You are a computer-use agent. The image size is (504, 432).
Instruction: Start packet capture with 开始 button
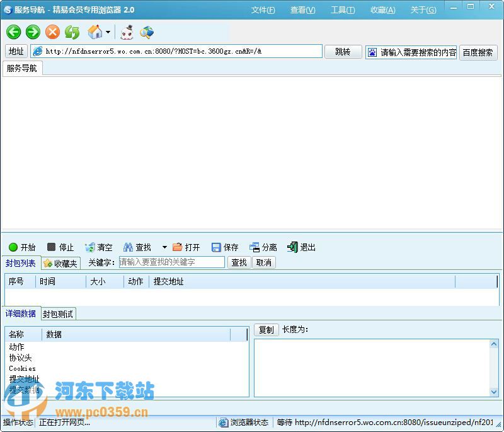click(x=22, y=247)
